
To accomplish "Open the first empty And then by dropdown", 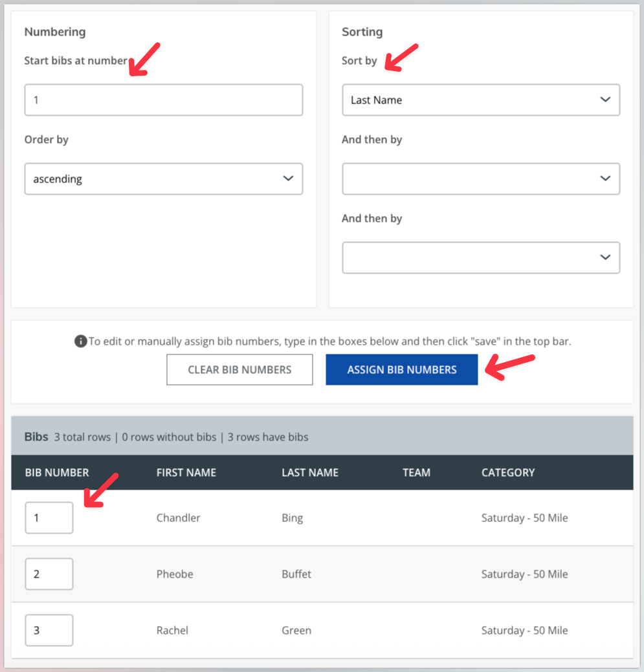I will [x=481, y=179].
